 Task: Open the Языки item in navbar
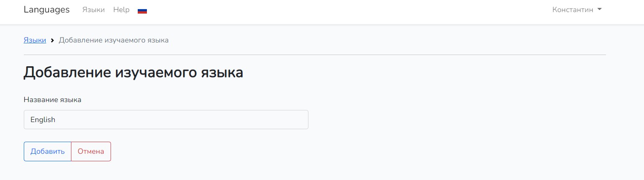(93, 10)
